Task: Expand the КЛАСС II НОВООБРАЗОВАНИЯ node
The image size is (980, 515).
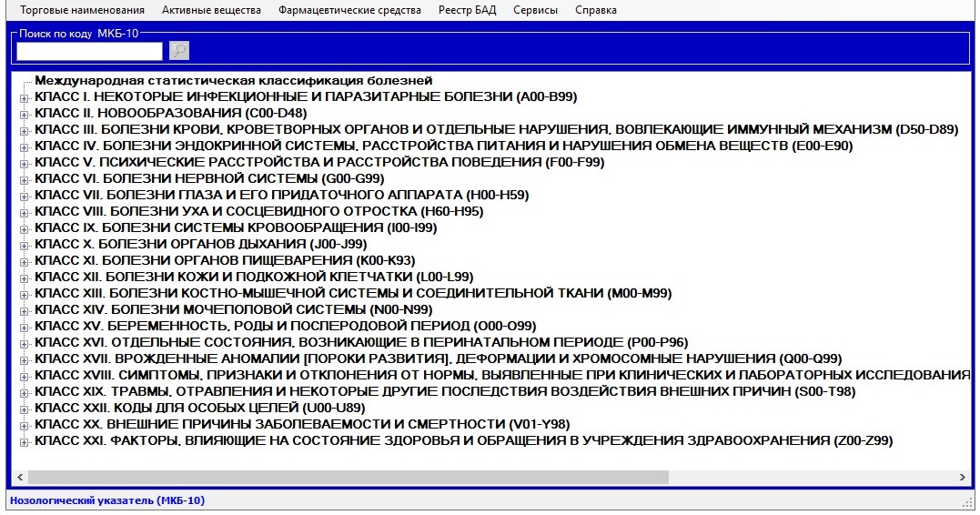Action: point(24,114)
